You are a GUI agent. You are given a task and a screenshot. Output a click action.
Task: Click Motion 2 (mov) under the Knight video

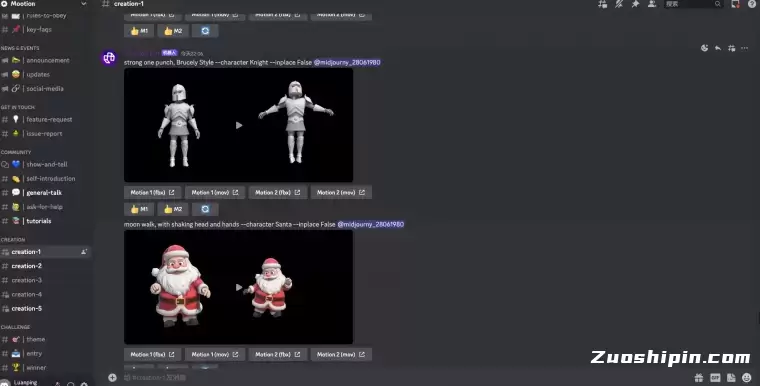(x=341, y=193)
